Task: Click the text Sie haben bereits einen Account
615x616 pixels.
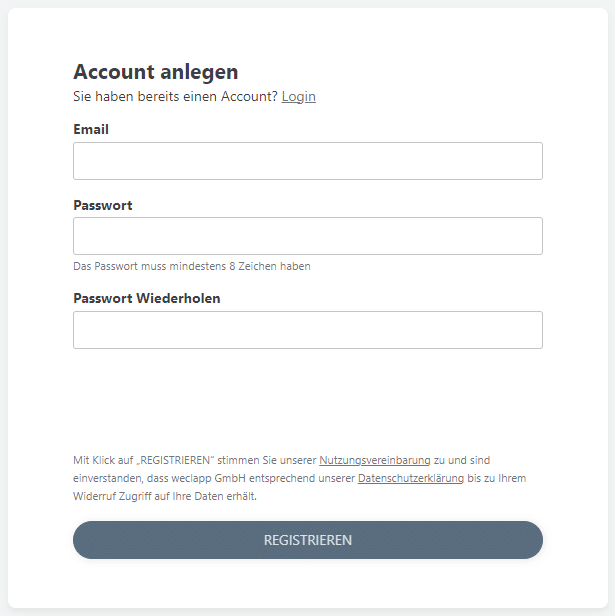Action: click(175, 97)
